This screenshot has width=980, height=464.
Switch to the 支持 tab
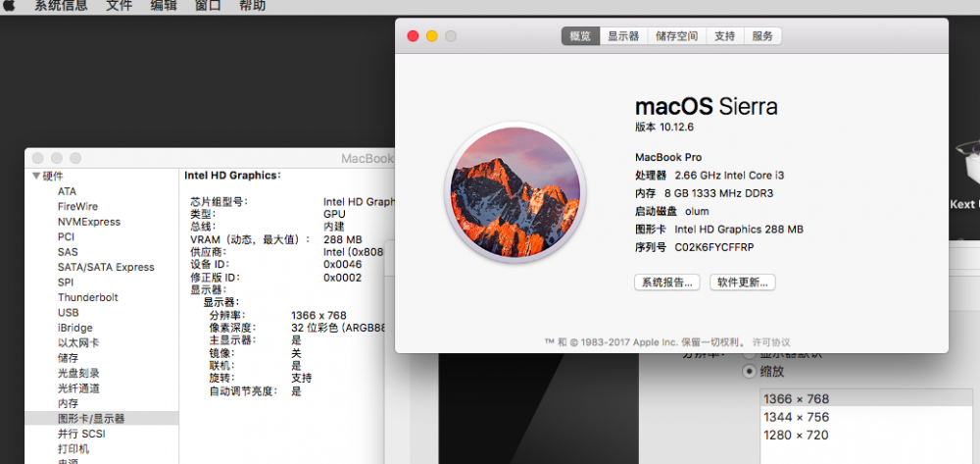click(x=725, y=36)
